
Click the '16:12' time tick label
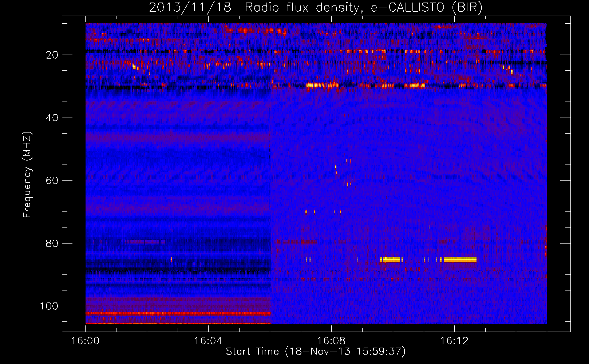(x=454, y=341)
